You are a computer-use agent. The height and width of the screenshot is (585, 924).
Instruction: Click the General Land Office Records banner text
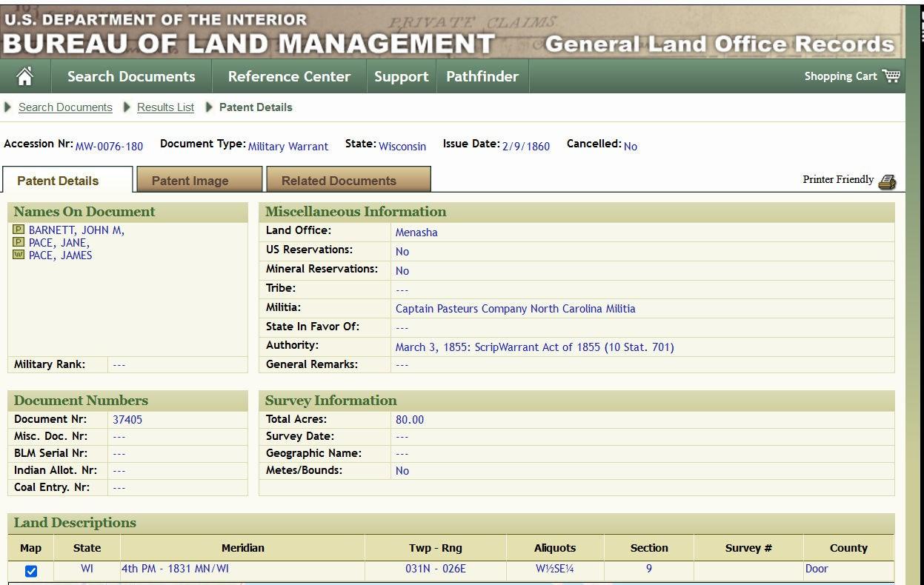click(x=719, y=44)
